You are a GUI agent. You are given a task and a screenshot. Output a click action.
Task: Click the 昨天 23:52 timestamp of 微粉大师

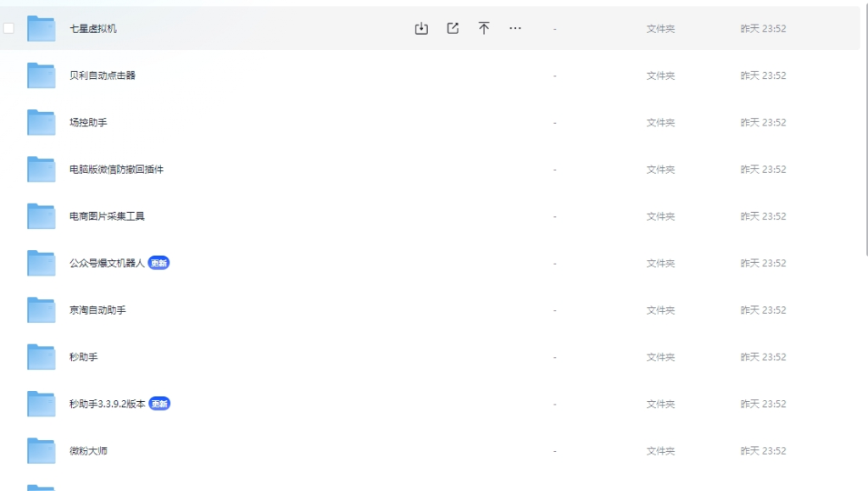click(763, 451)
